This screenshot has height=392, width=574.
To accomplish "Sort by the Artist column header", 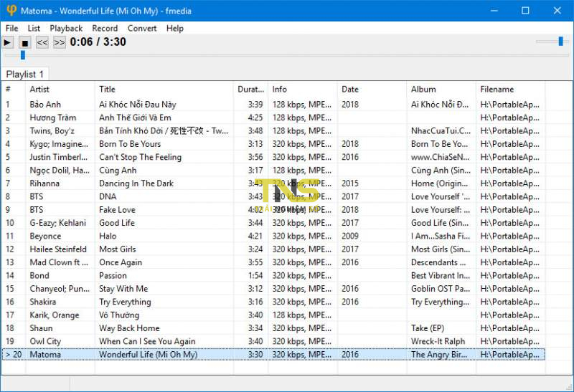I will click(60, 90).
